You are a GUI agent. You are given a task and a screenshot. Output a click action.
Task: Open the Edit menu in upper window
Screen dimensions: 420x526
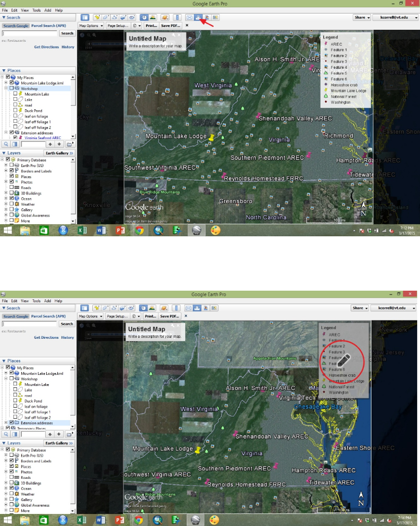14,11
